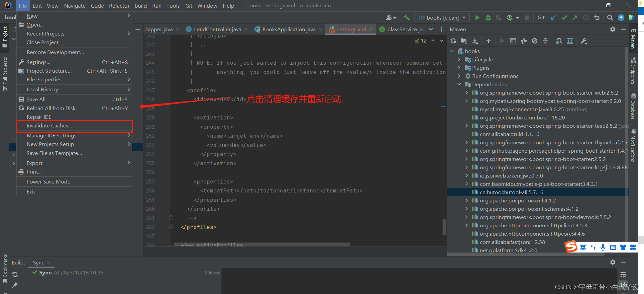Open the user account dropdown in toolbar
The image size is (644, 294).
(391, 18)
